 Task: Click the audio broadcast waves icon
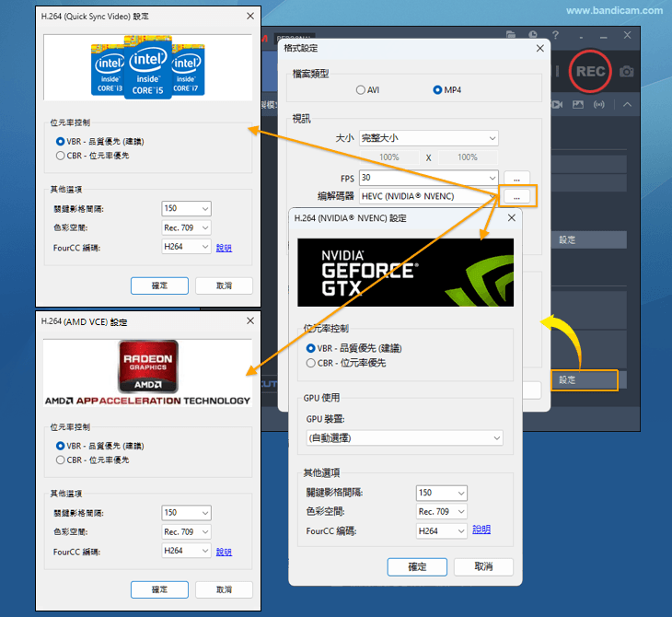(x=598, y=104)
